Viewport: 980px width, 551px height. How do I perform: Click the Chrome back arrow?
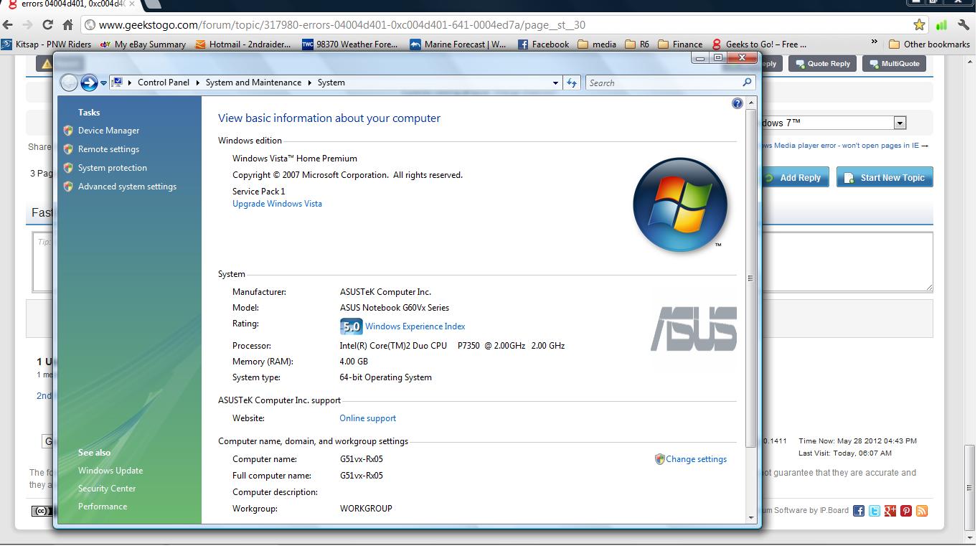point(8,24)
